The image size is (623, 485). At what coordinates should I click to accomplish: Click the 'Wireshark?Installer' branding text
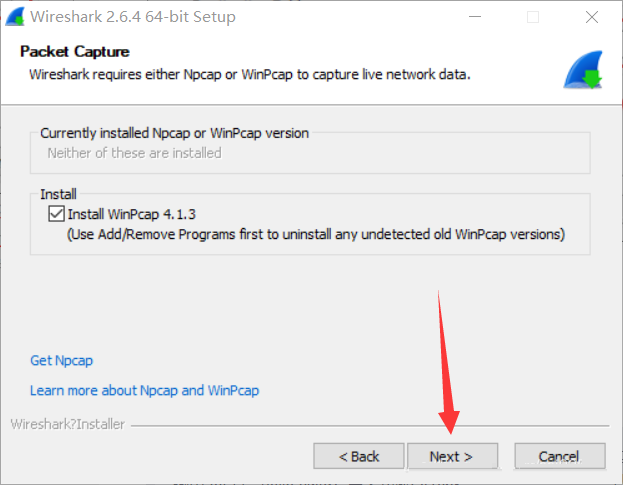click(68, 424)
